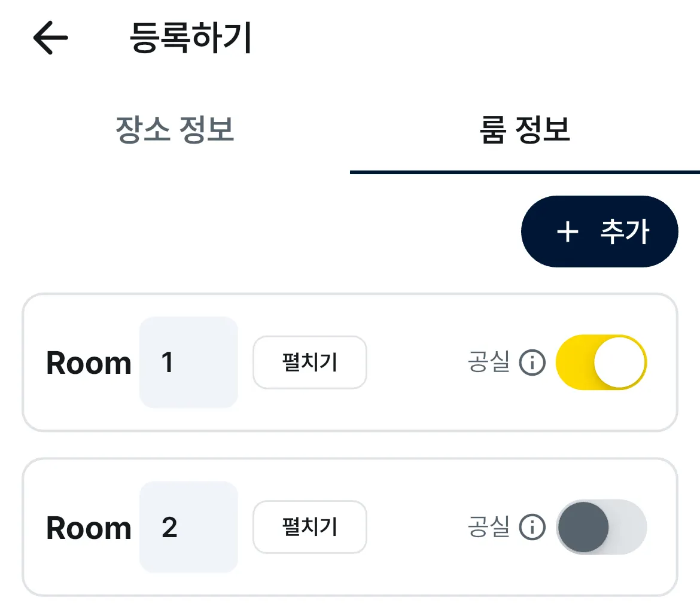
Task: Click the Room label in the second card
Action: (x=89, y=528)
